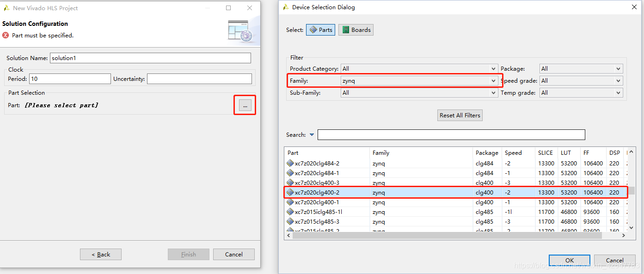
Task: Click chip icon of xc7z015iclg485-1l
Action: point(290,212)
